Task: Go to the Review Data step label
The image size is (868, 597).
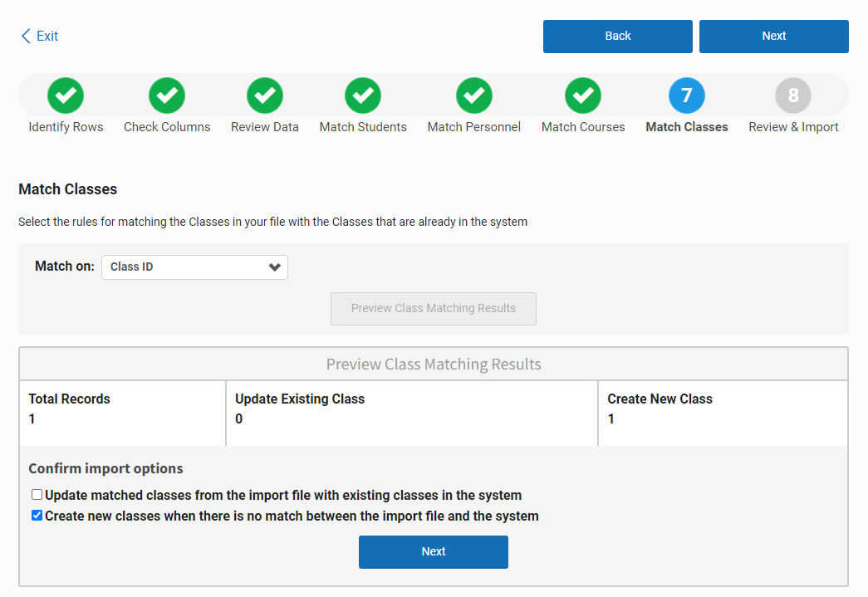Action: click(x=265, y=127)
